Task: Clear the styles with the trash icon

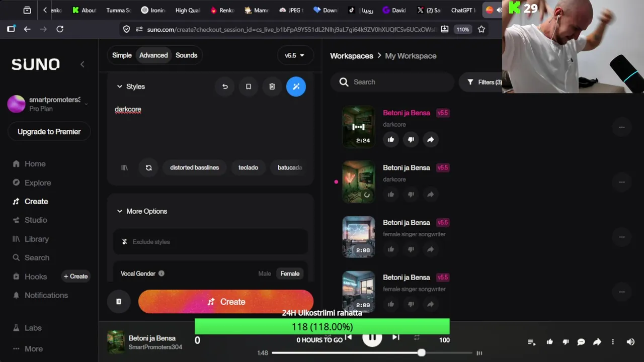Action: click(x=272, y=86)
